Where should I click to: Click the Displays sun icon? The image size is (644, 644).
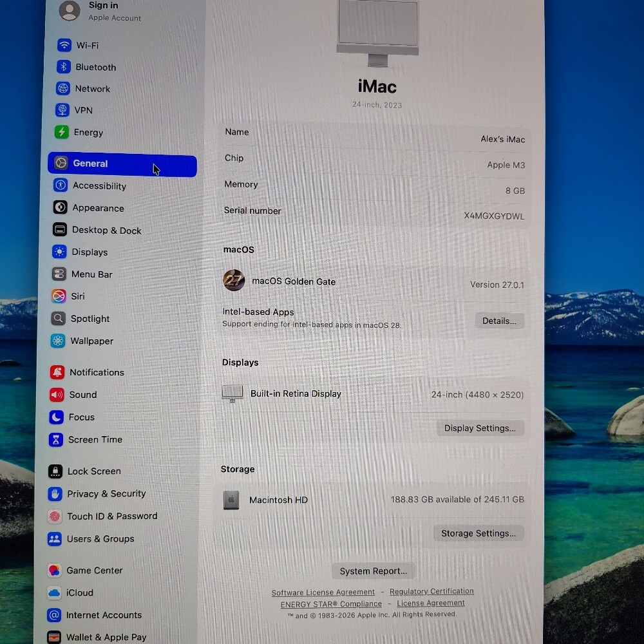59,251
